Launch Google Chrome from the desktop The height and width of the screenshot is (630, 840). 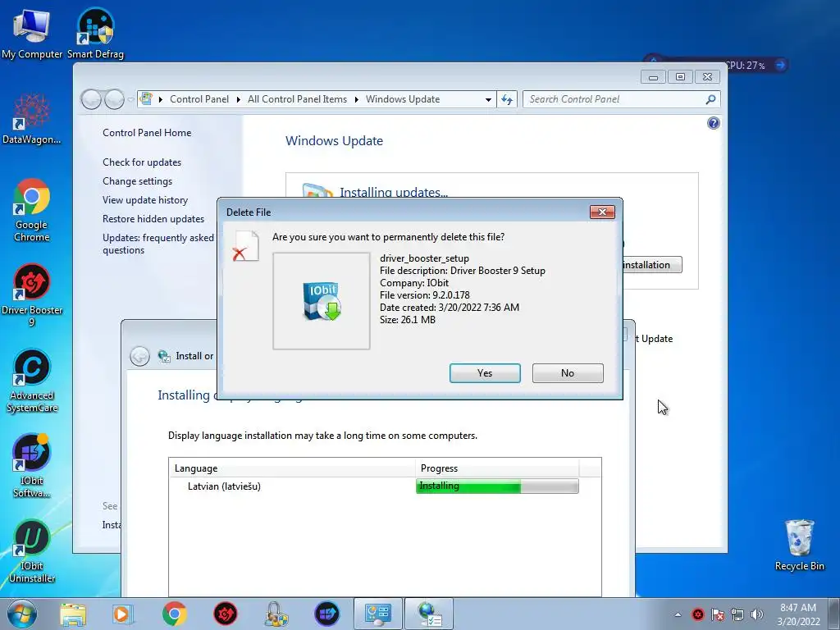tap(32, 210)
